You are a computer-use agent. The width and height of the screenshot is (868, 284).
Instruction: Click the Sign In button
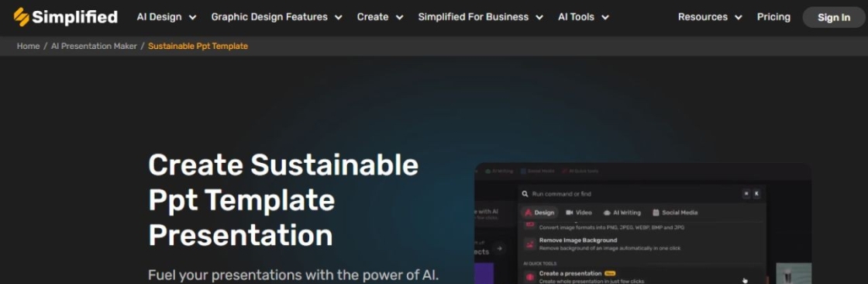pos(834,17)
